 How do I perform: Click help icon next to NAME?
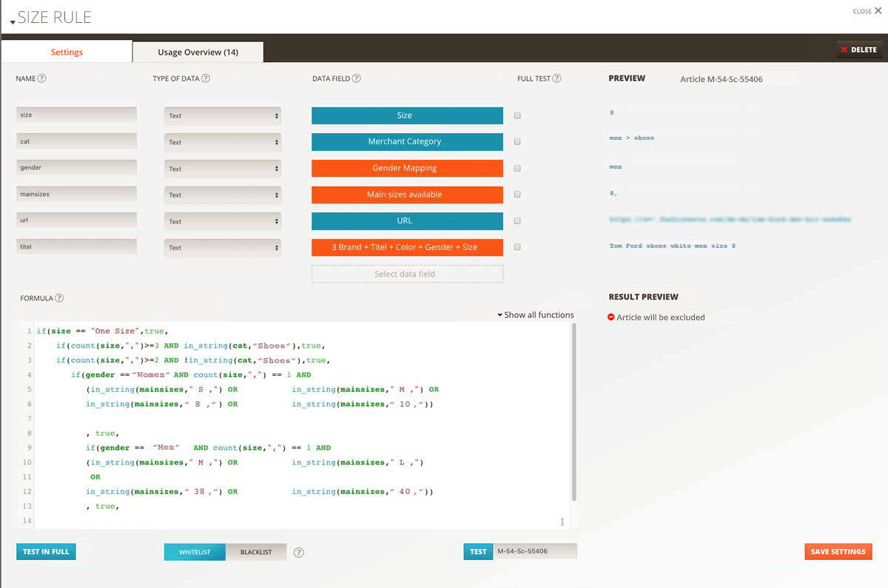42,78
